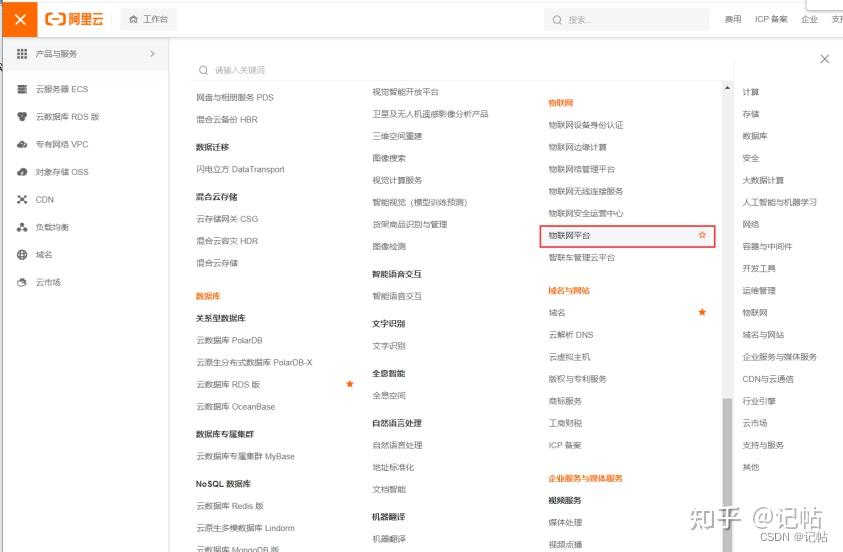Open 物联网边缘计算
Image resolution: width=843 pixels, height=552 pixels.
pos(577,147)
